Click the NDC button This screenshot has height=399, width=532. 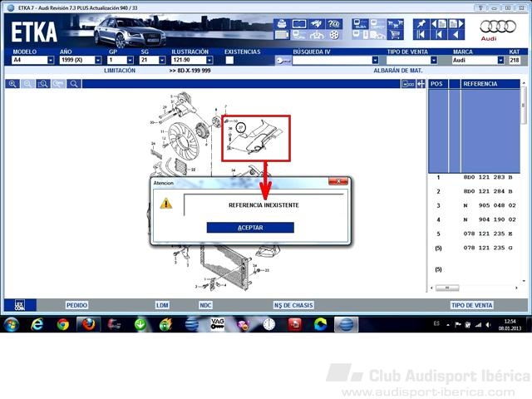205,305
